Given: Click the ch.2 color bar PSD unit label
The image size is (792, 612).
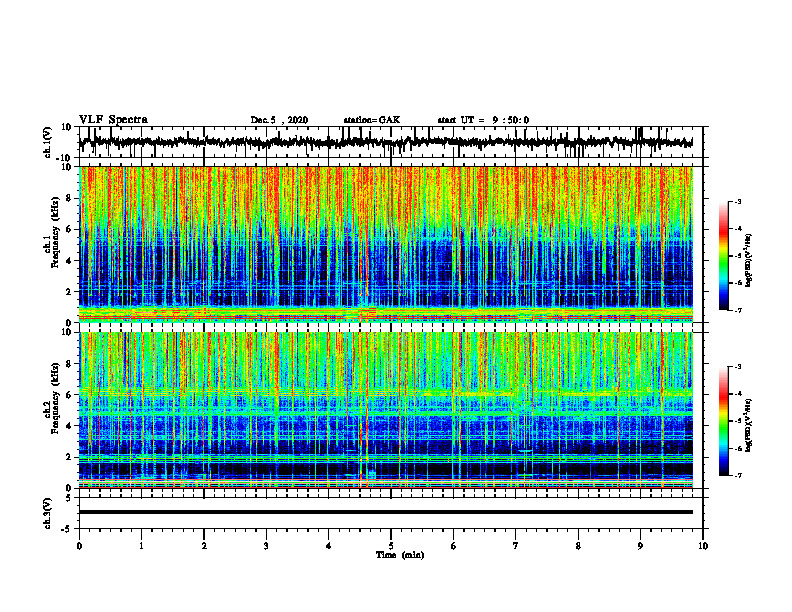Looking at the screenshot, I should click(749, 425).
